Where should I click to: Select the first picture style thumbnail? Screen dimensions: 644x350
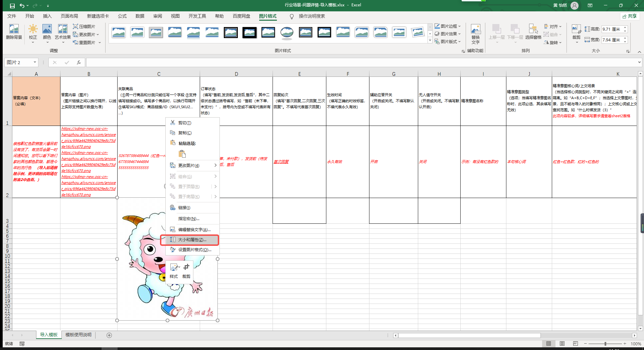pyautogui.click(x=118, y=32)
